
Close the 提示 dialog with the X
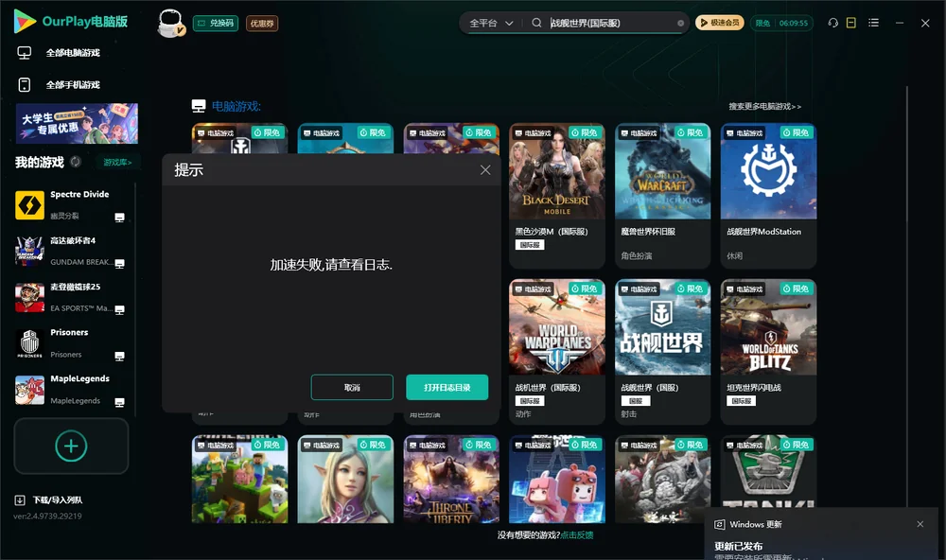[x=485, y=170]
